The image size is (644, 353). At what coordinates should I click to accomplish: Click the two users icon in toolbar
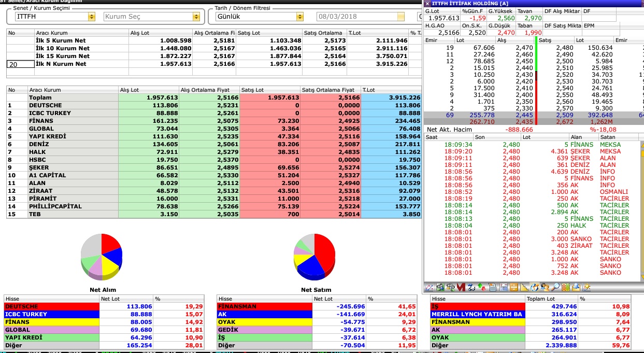click(545, 287)
